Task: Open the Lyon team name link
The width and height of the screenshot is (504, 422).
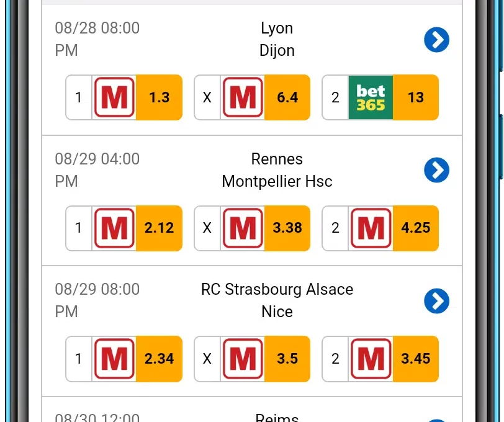Action: pyautogui.click(x=277, y=29)
